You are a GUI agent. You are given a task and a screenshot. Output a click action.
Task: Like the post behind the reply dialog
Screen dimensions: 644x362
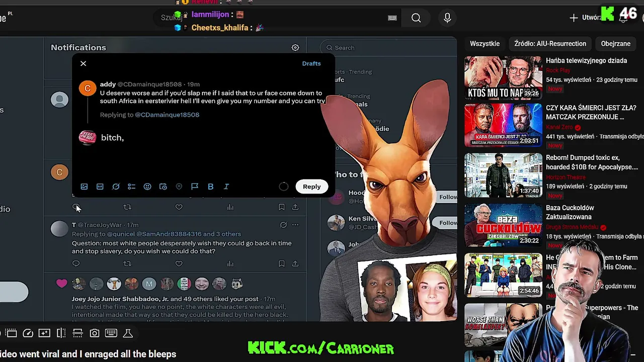tap(179, 207)
